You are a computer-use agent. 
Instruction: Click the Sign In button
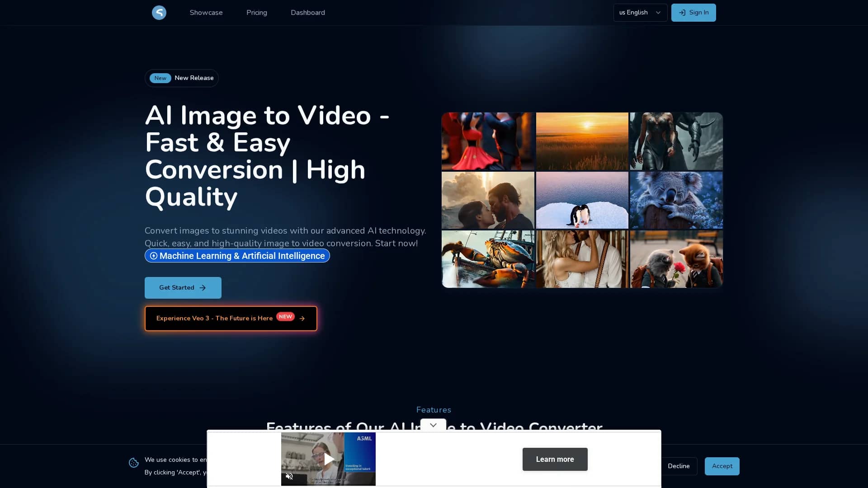point(693,13)
